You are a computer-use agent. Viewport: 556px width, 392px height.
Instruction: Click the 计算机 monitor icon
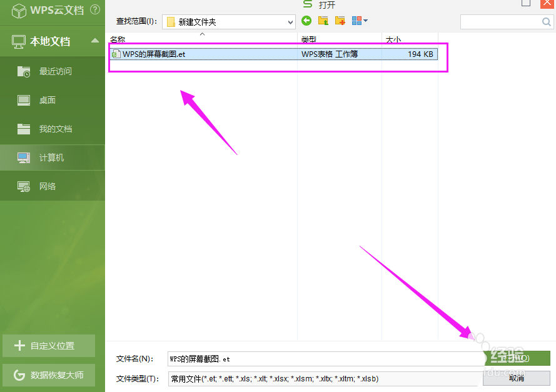click(24, 158)
